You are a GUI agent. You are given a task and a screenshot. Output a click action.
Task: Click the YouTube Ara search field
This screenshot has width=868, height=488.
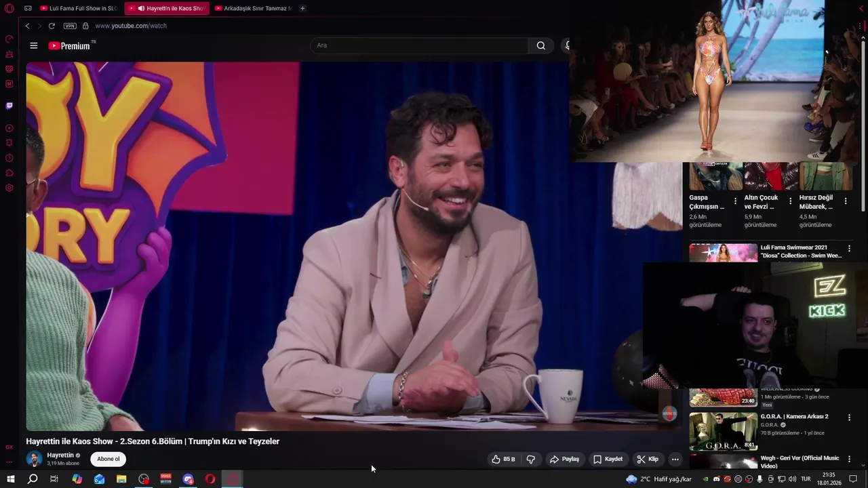(x=419, y=45)
